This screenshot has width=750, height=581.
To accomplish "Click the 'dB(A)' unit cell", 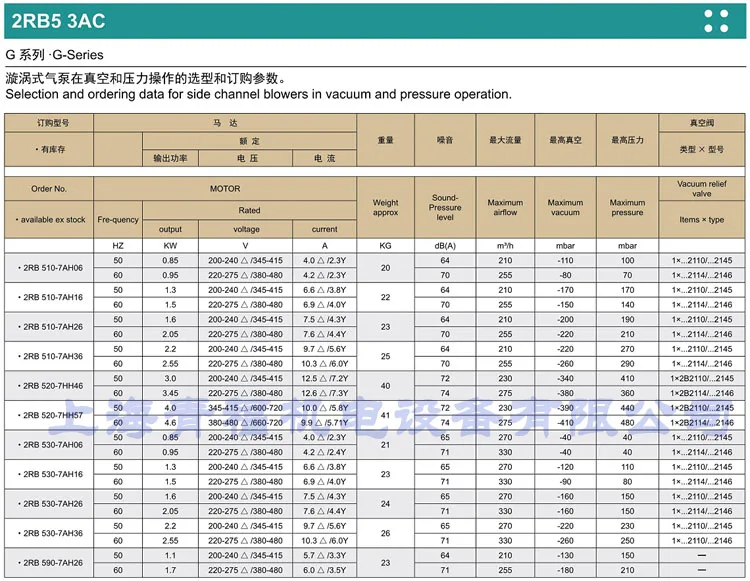I will coord(445,246).
